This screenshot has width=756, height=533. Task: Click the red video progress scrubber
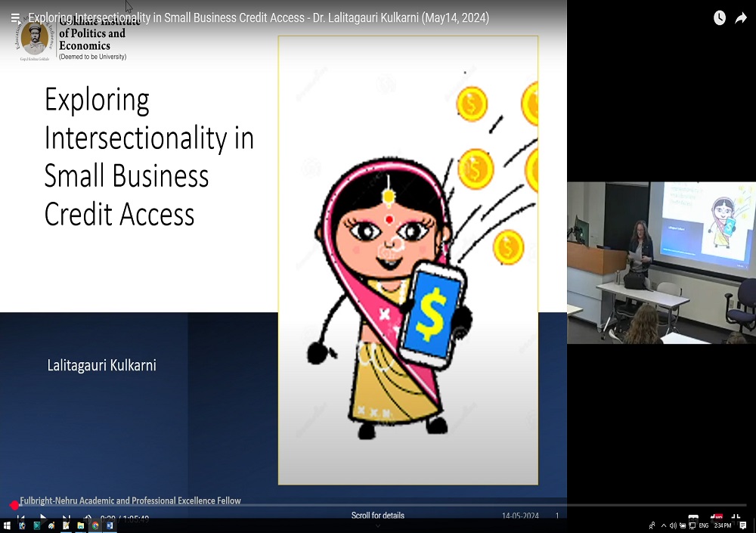pos(14,505)
